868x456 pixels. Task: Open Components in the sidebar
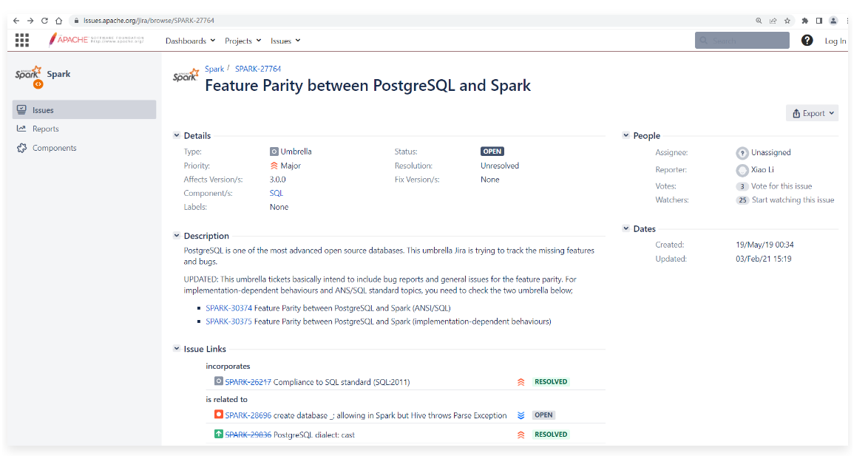click(x=54, y=148)
